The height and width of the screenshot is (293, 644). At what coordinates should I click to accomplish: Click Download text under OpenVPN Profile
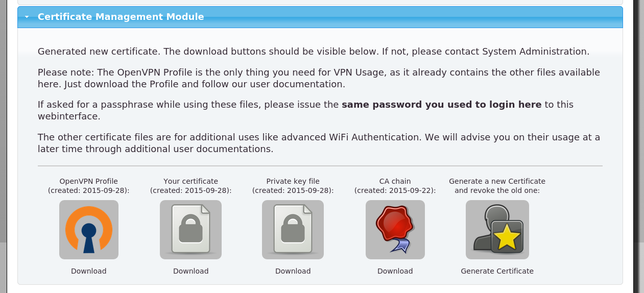coord(89,271)
